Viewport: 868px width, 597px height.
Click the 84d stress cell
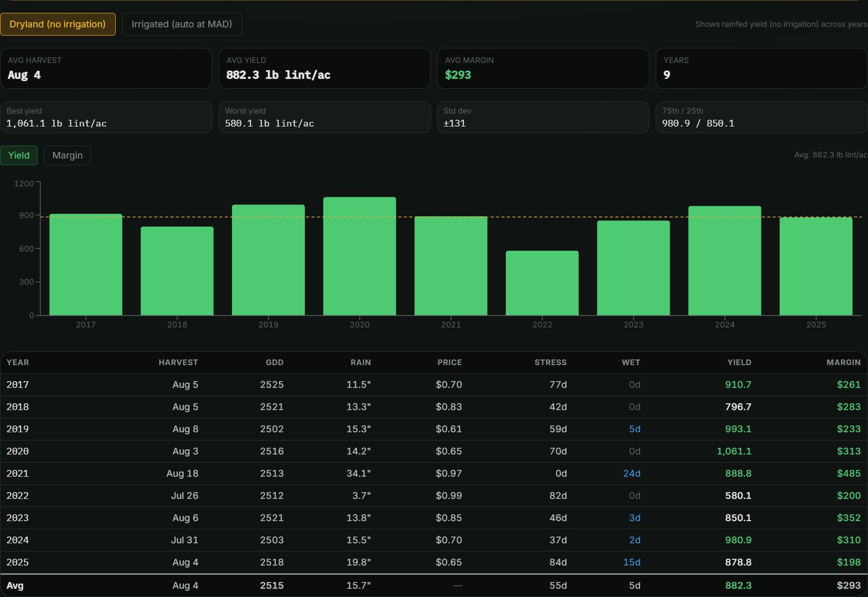click(x=558, y=562)
